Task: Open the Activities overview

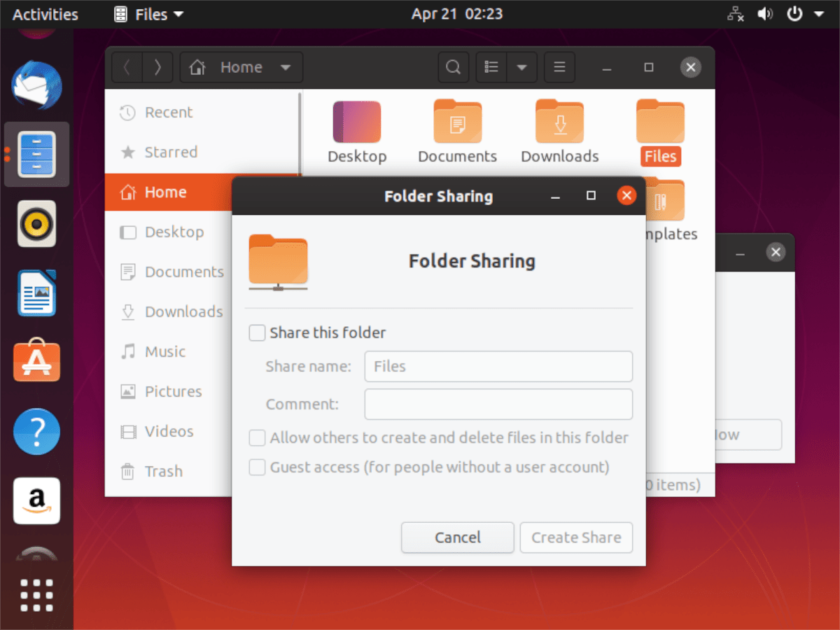Action: 45,14
